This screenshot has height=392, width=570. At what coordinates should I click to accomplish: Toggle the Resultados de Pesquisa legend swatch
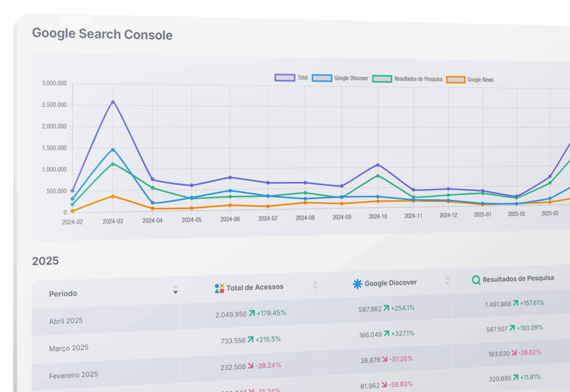pyautogui.click(x=382, y=79)
